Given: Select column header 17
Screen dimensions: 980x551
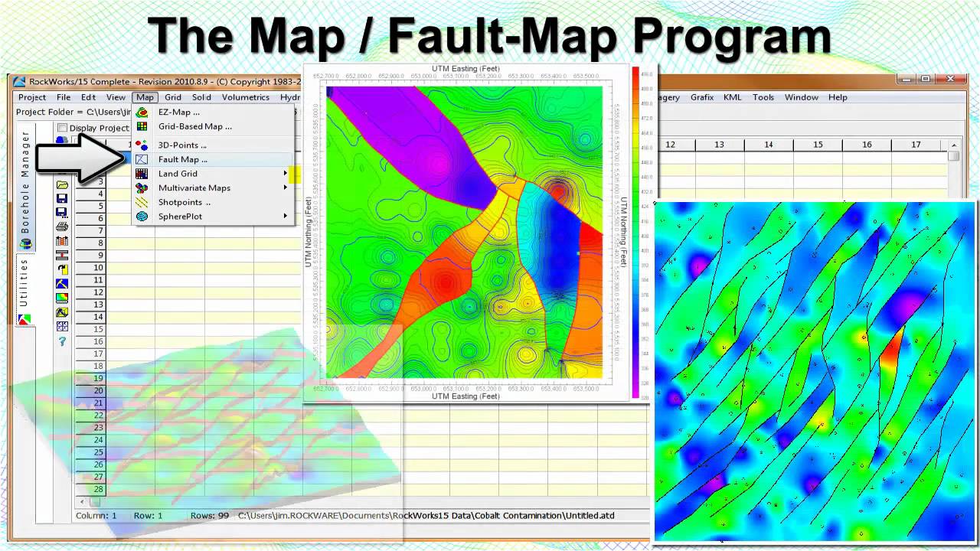Looking at the screenshot, I should (916, 145).
